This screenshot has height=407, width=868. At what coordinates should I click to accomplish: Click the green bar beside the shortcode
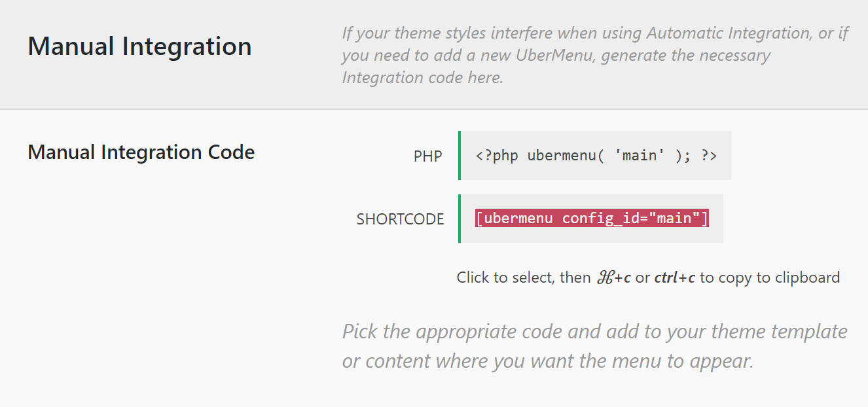click(460, 218)
